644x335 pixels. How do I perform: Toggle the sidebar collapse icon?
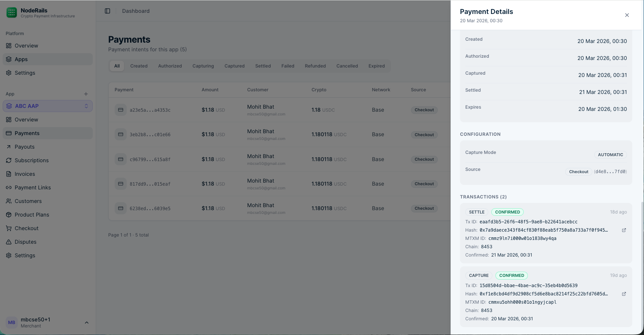pyautogui.click(x=107, y=11)
